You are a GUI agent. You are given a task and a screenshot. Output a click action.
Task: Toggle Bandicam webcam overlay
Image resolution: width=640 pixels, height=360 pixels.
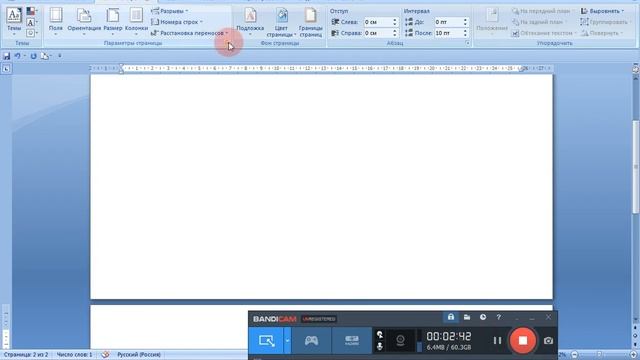(400, 340)
